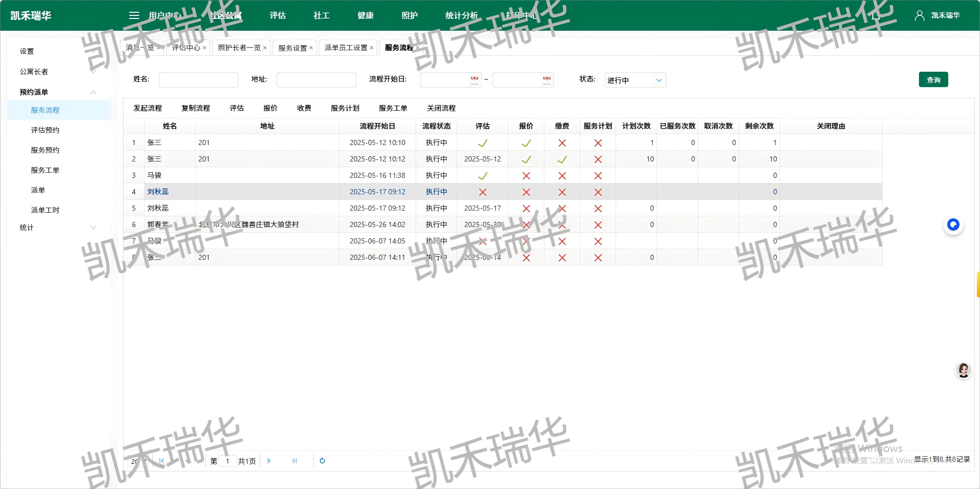Open the 凯禾瑞华 user profile icon

click(x=919, y=15)
